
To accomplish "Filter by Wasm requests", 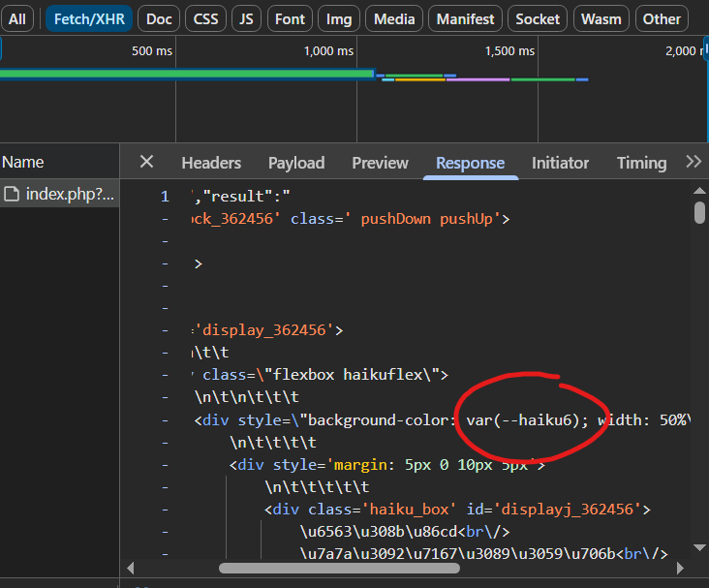I will pyautogui.click(x=601, y=18).
